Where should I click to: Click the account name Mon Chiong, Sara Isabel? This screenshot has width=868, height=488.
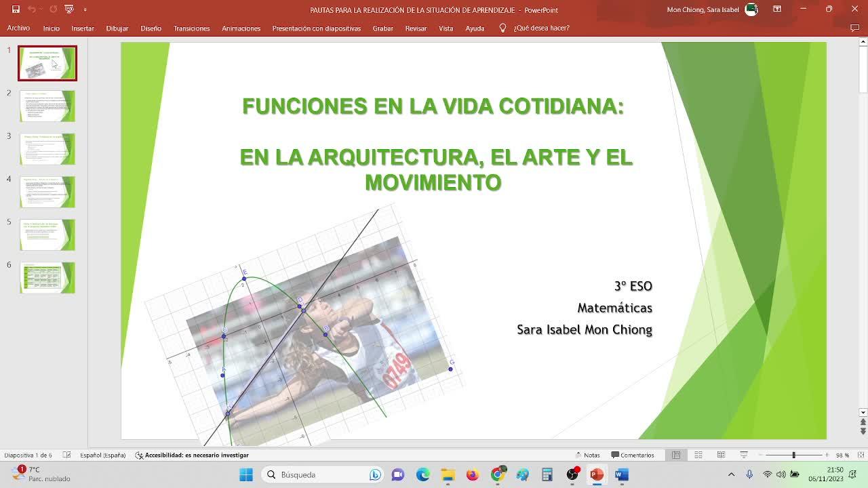[x=703, y=9]
